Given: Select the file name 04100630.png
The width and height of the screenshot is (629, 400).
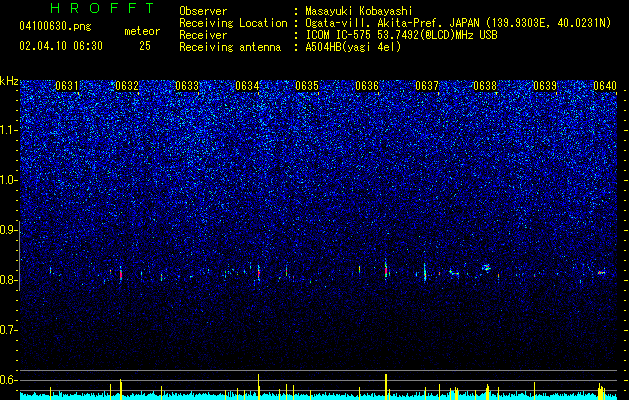Looking at the screenshot, I should [55, 27].
